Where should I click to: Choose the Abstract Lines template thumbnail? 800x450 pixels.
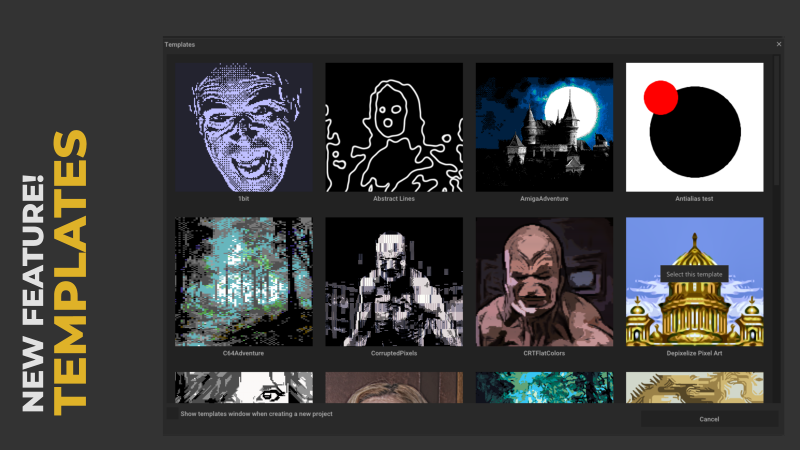(394, 127)
